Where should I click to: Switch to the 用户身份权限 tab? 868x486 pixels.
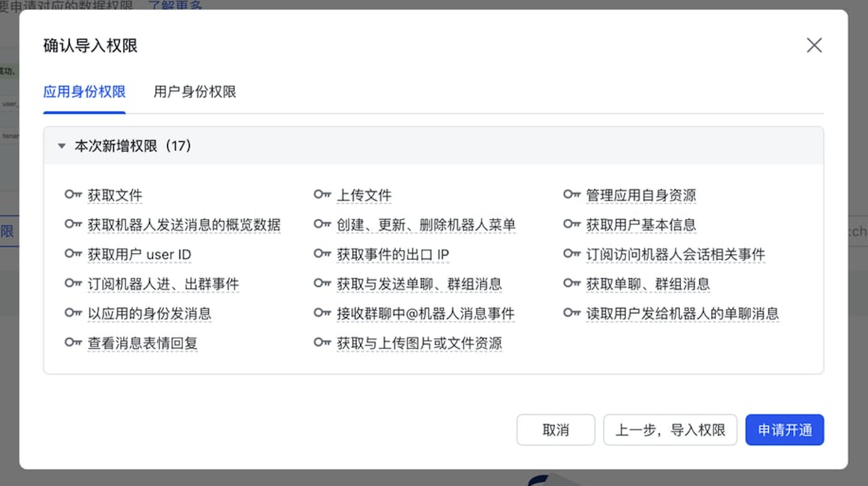pos(195,92)
